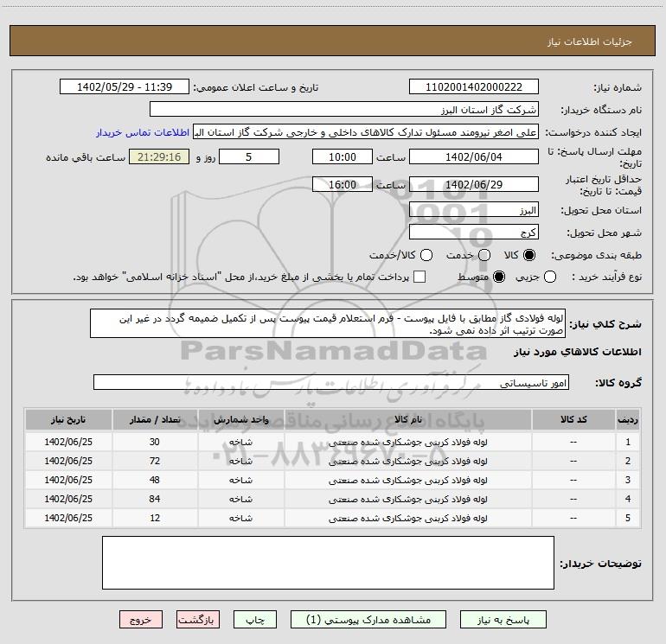Click the واحد شمارش column header
666x644 pixels.
[240, 419]
